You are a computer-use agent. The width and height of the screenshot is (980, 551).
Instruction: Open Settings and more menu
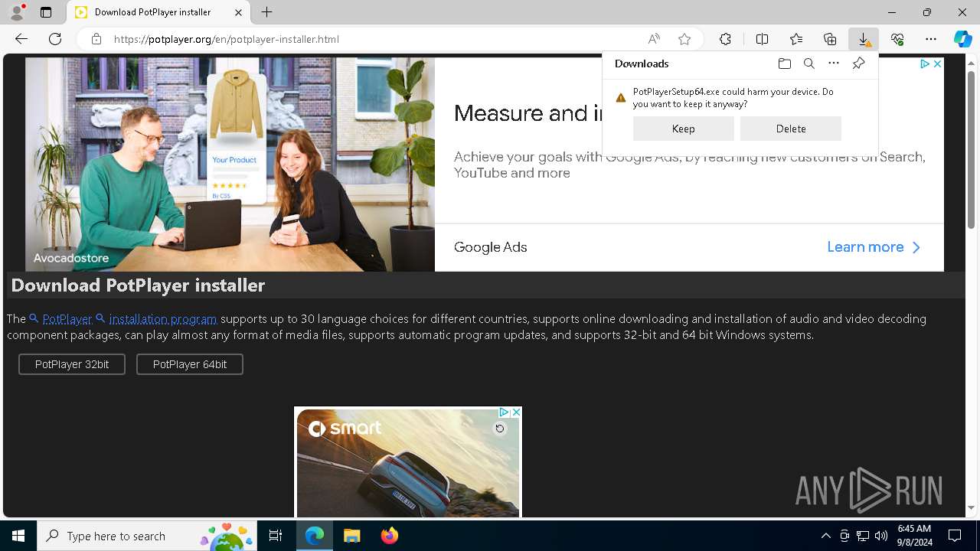tap(931, 39)
